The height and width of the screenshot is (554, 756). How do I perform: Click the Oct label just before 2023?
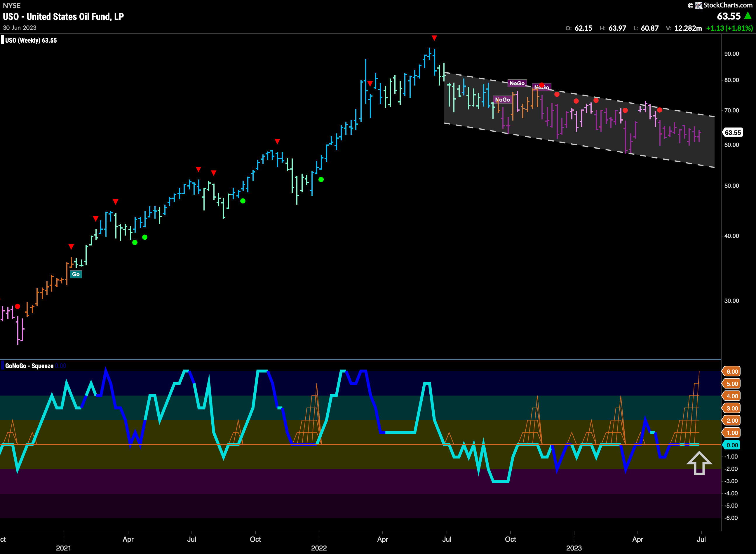pyautogui.click(x=510, y=539)
